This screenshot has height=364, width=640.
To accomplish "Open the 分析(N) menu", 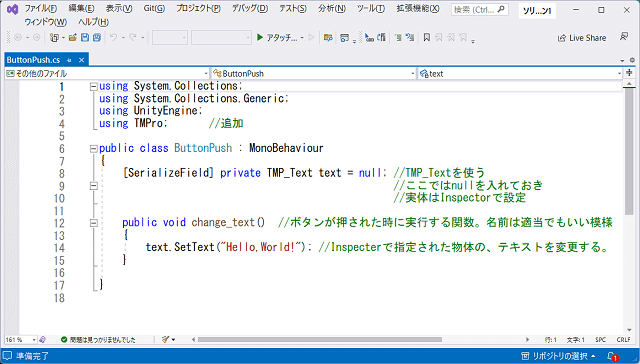I will (x=332, y=9).
